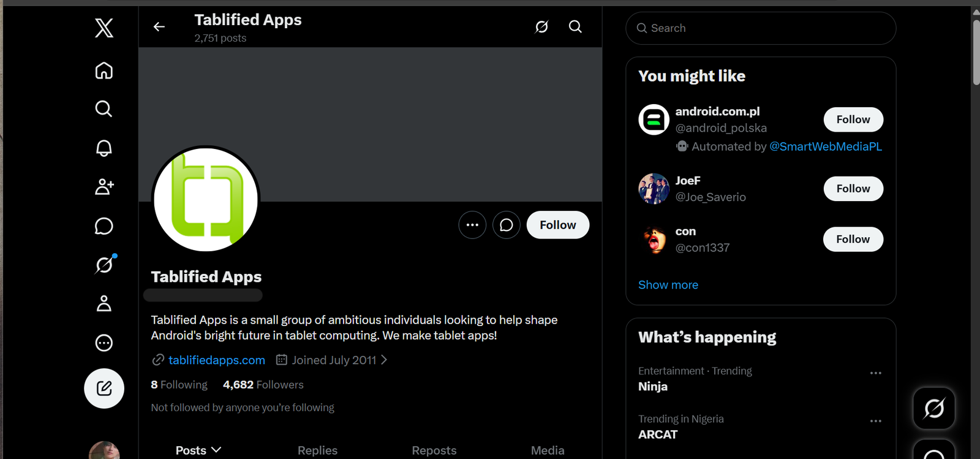Follow JoeF suggested account

tap(853, 189)
